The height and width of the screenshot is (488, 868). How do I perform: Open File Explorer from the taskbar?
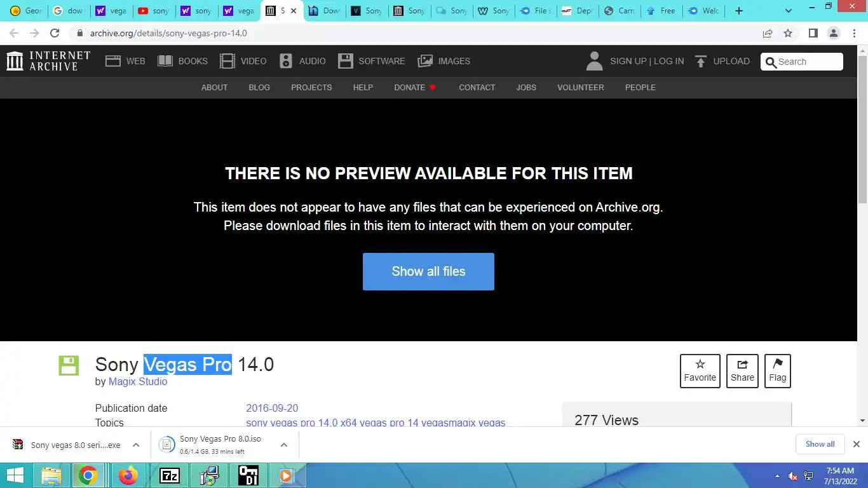(x=51, y=475)
